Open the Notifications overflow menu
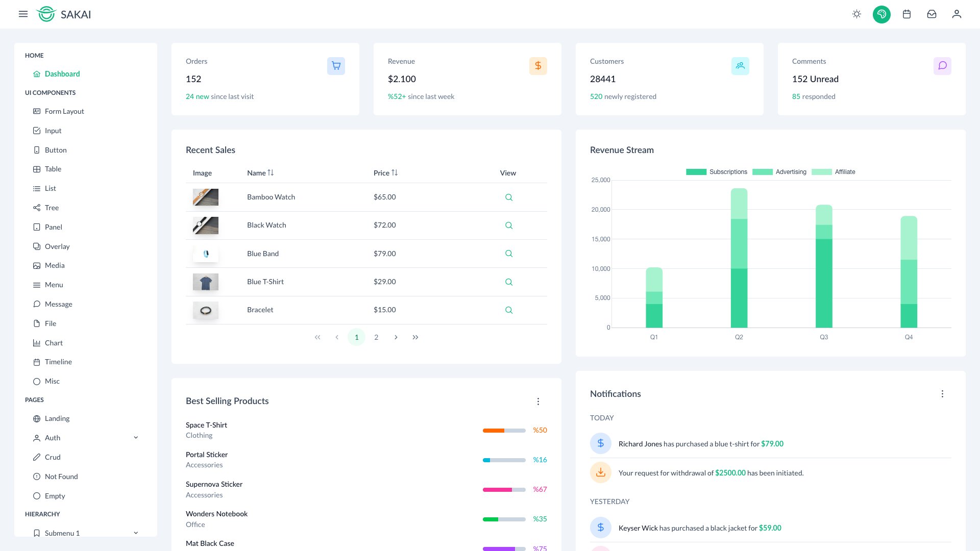Image resolution: width=980 pixels, height=551 pixels. (942, 393)
